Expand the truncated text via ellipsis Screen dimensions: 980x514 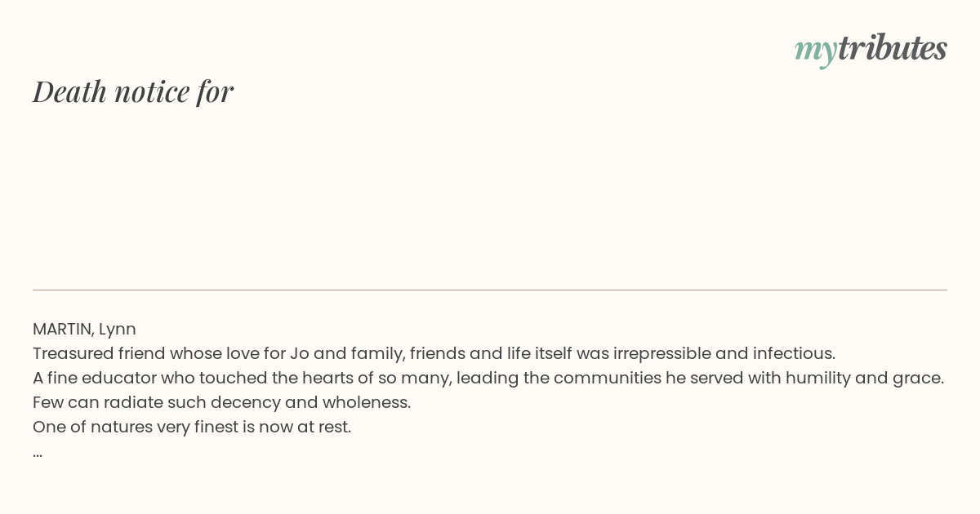tap(38, 453)
